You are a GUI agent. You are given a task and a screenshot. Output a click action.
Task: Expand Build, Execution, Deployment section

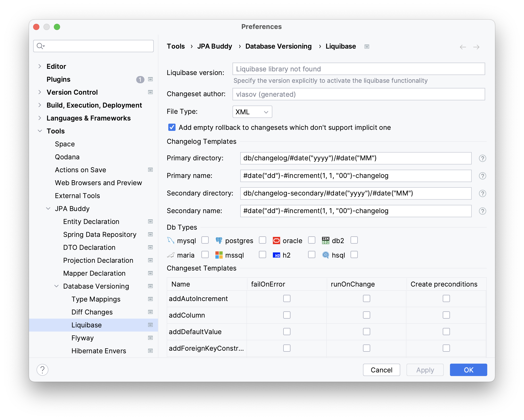click(x=40, y=105)
